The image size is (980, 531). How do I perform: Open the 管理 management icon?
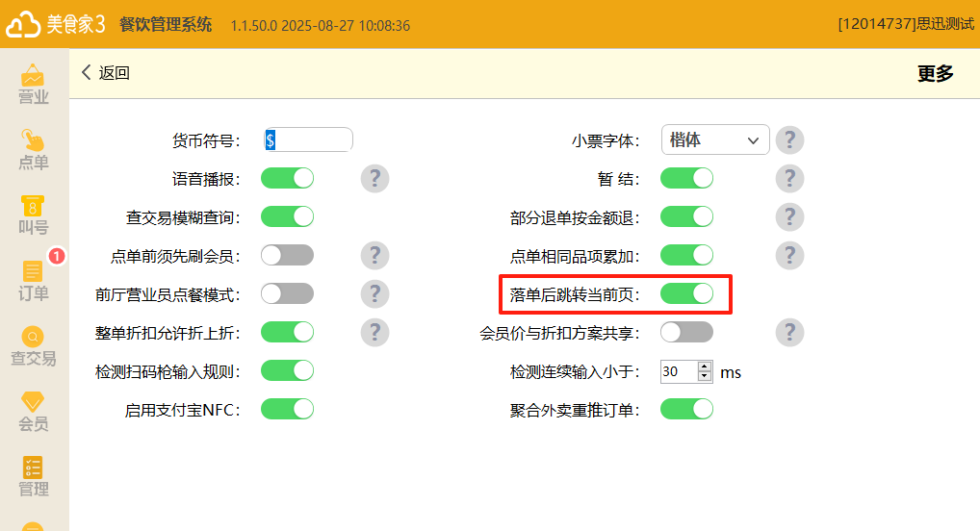34,477
